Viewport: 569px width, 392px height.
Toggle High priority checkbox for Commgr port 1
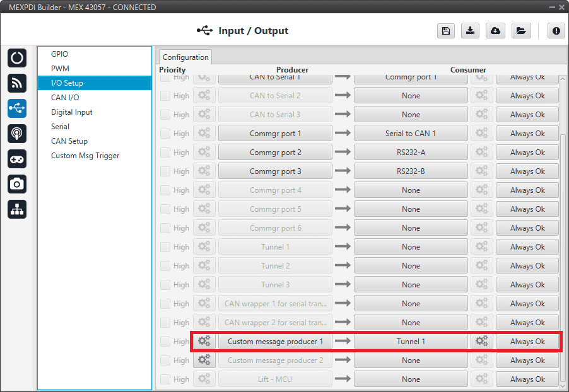(165, 134)
